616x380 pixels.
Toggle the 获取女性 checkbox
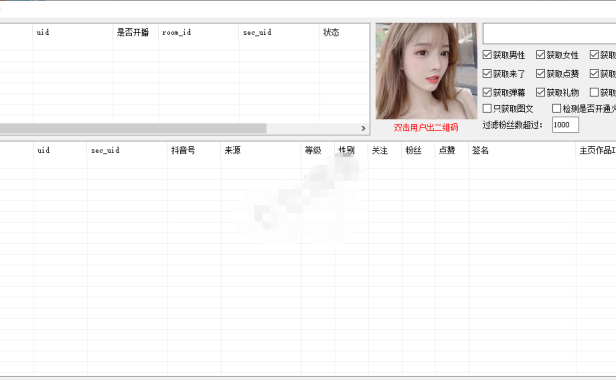(x=557, y=55)
